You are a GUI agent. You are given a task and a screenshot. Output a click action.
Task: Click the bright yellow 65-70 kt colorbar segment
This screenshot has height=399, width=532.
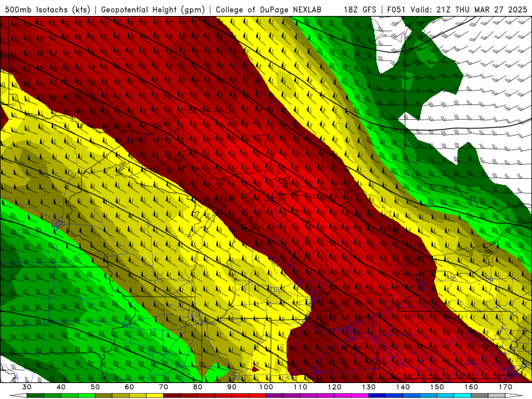pyautogui.click(x=155, y=396)
